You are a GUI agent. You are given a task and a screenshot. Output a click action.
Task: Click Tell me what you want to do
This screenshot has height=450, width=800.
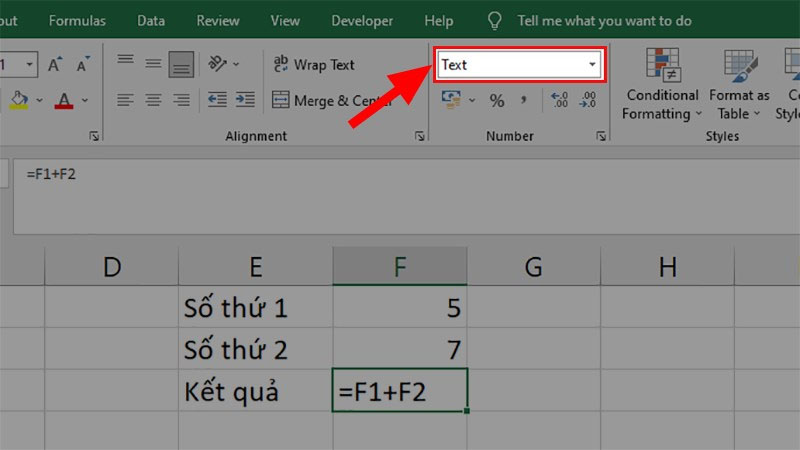[616, 20]
